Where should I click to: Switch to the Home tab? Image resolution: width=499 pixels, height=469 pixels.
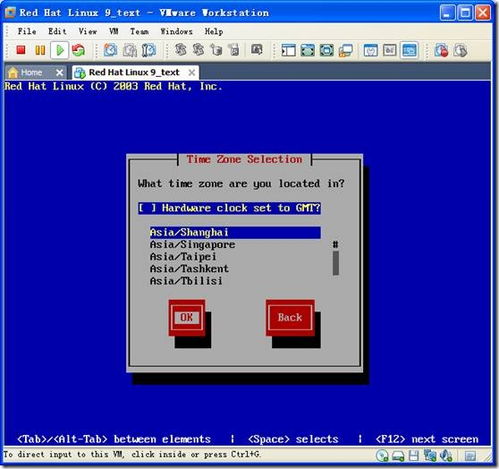coord(31,72)
